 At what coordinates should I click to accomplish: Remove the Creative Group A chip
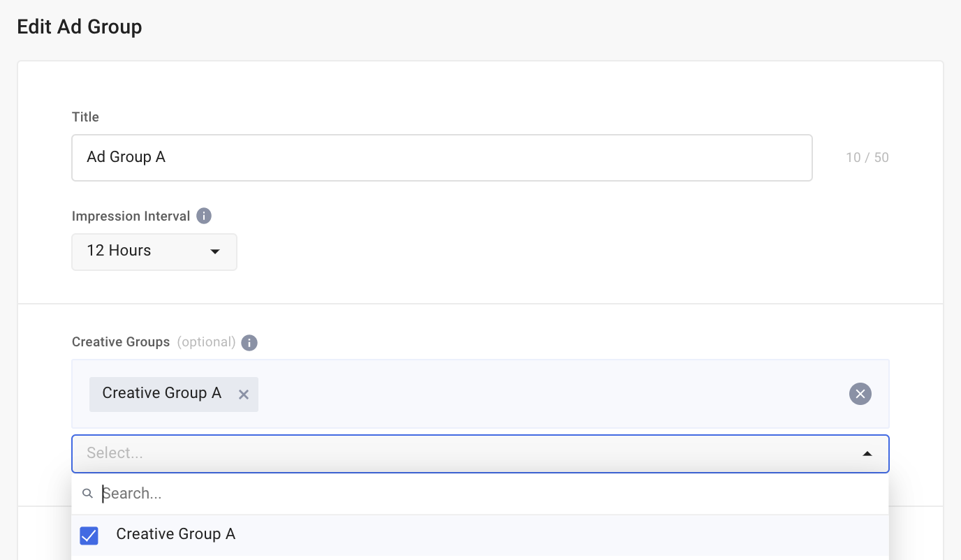244,395
